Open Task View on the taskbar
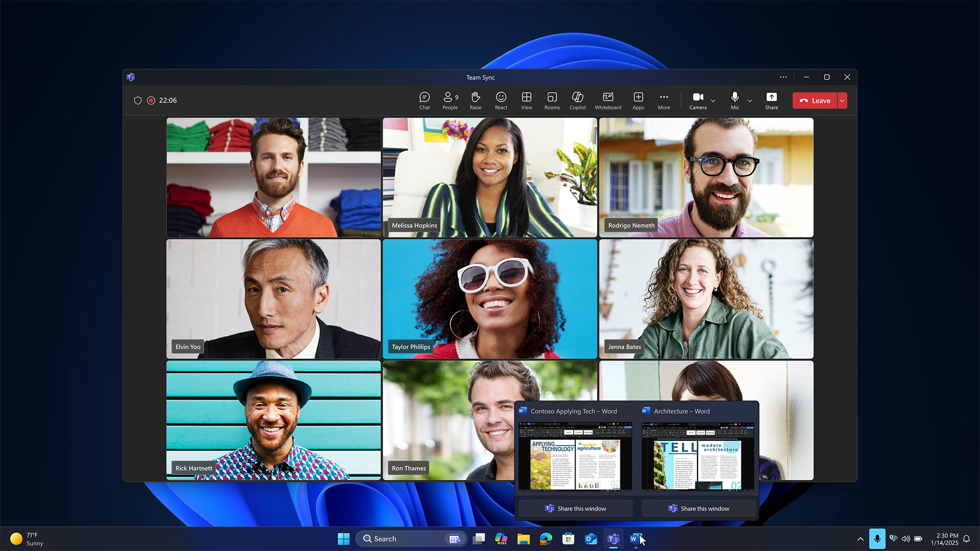The width and height of the screenshot is (980, 551). pos(479,539)
